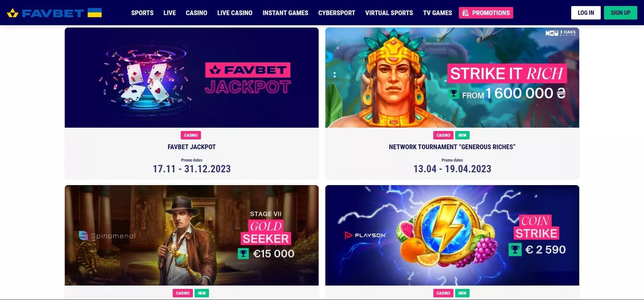Open the TV Games section

[x=437, y=13]
